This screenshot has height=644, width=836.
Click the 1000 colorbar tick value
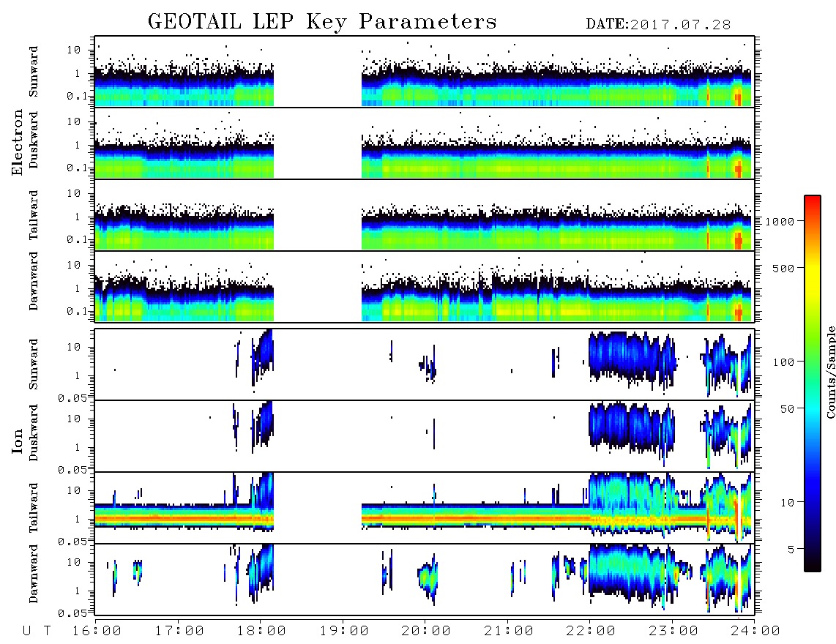point(780,222)
